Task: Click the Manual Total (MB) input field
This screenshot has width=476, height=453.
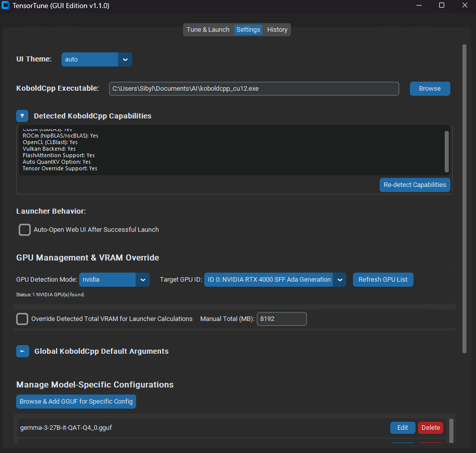Action: tap(282, 319)
